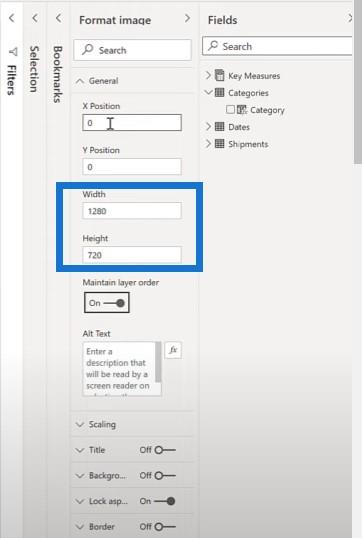Expand the Filters pane chevron
362x538 pixels.
(11, 18)
